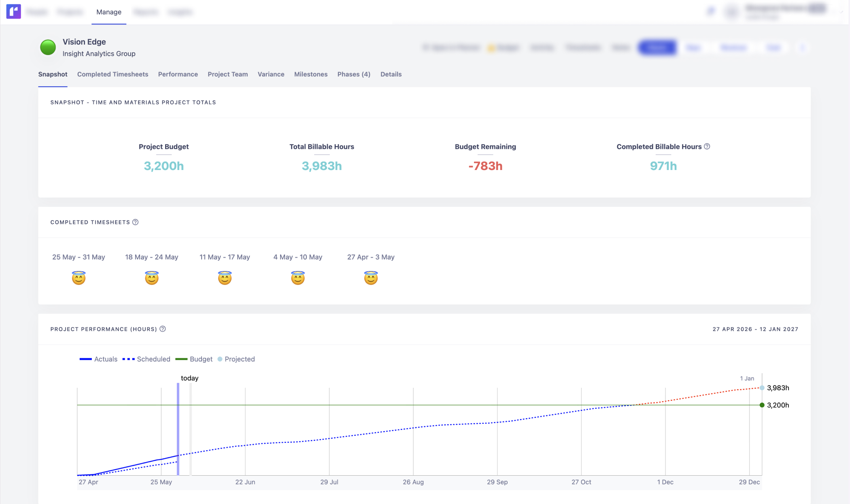
Task: Click the Vision Edge project name
Action: coord(84,42)
